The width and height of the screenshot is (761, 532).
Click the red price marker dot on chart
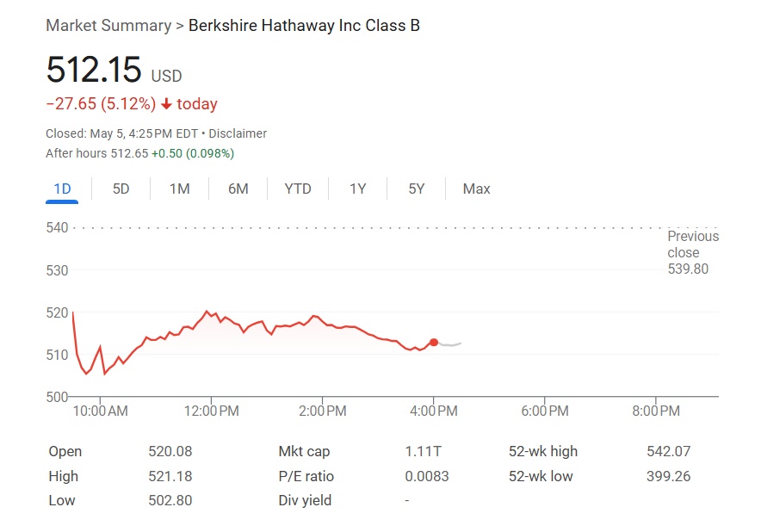pos(434,343)
